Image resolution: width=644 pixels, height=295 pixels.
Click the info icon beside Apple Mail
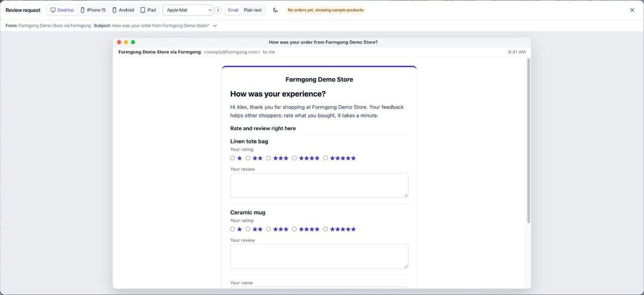(x=218, y=10)
